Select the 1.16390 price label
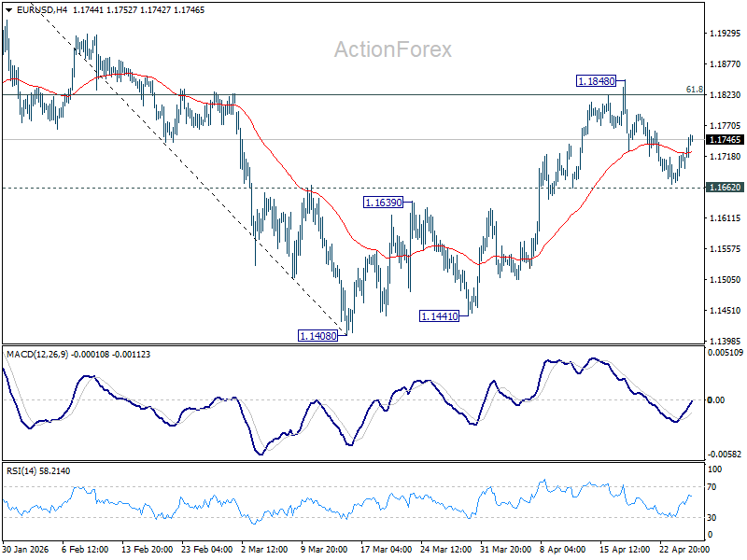This screenshot has width=747, height=560. tap(384, 202)
